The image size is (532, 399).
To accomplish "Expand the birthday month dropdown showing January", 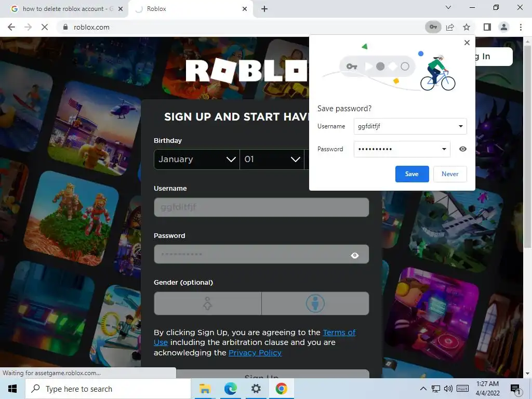I will point(197,159).
